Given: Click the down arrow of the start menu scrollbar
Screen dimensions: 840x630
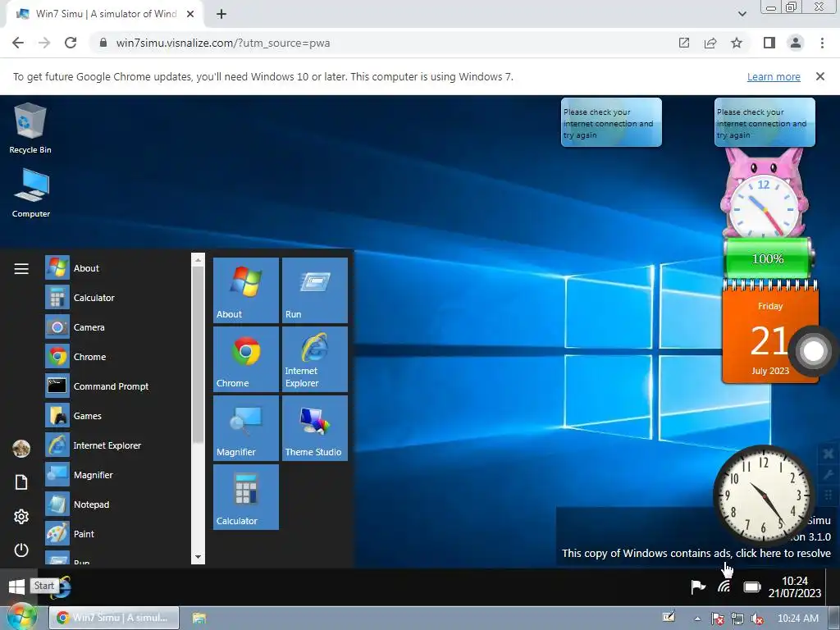Looking at the screenshot, I should (x=199, y=557).
